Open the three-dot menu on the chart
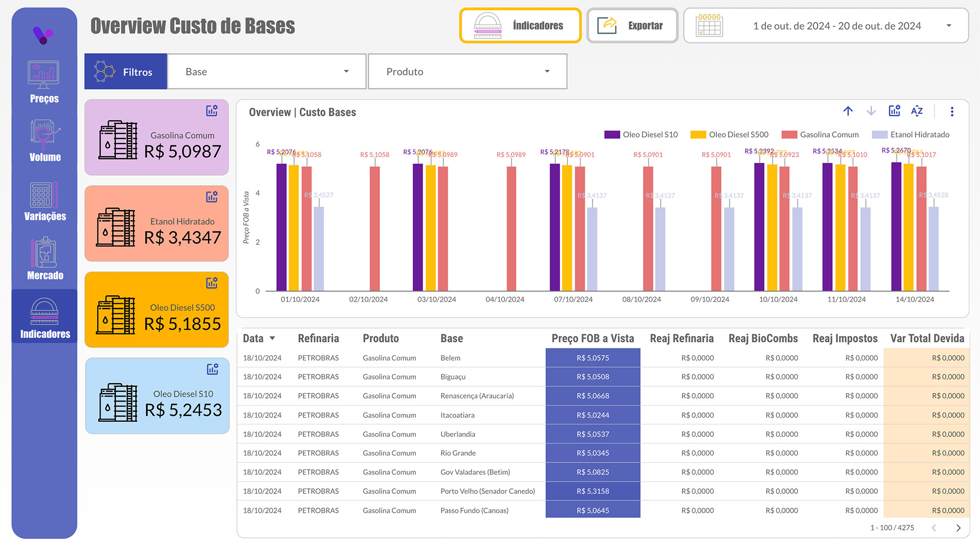Screen dimensions: 980x546 (952, 111)
